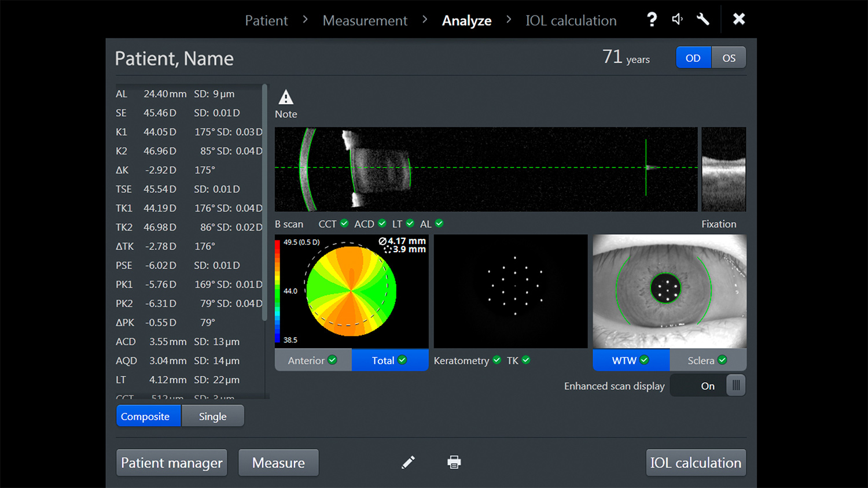Toggle the ACD validity checkmark
The width and height of the screenshot is (868, 488).
(x=382, y=223)
